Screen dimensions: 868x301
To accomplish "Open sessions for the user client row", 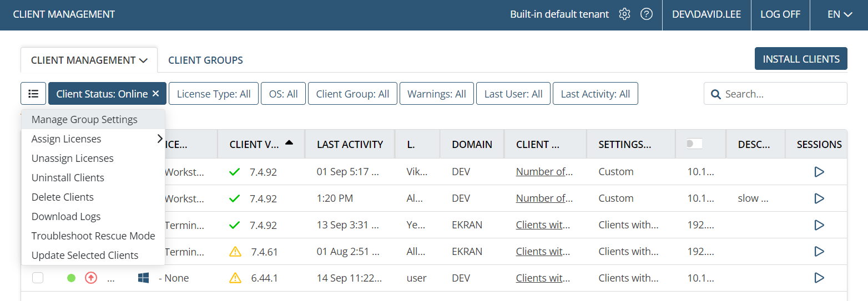I will point(819,278).
